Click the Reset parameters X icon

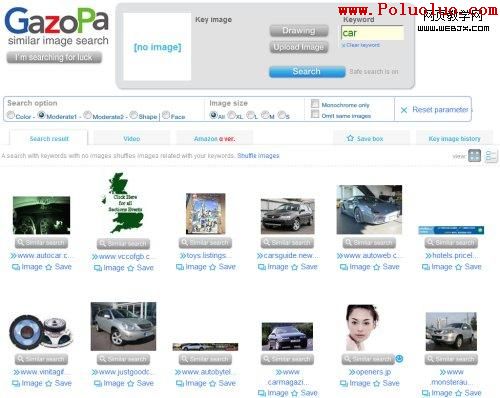pos(404,110)
